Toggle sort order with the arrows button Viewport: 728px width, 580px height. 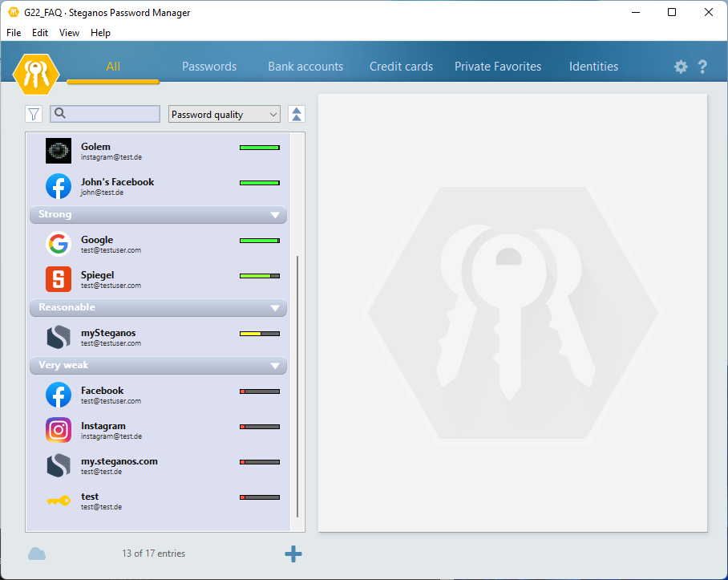click(x=297, y=114)
